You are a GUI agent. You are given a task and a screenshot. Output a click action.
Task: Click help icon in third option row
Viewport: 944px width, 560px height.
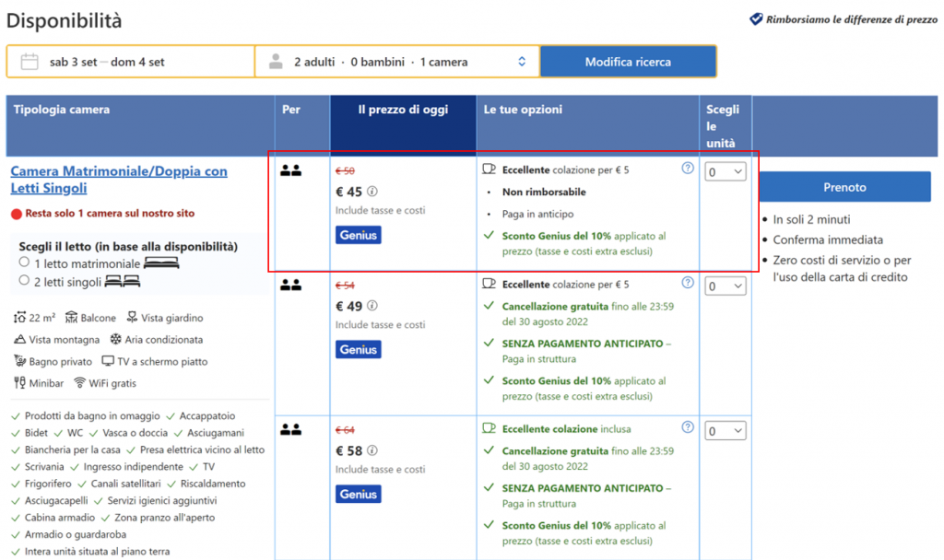[x=688, y=427]
